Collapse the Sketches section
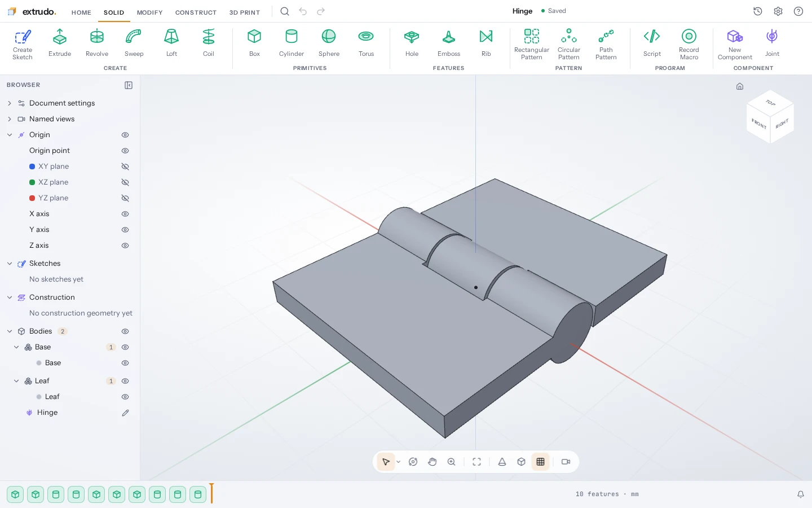This screenshot has height=508, width=812. 10,264
